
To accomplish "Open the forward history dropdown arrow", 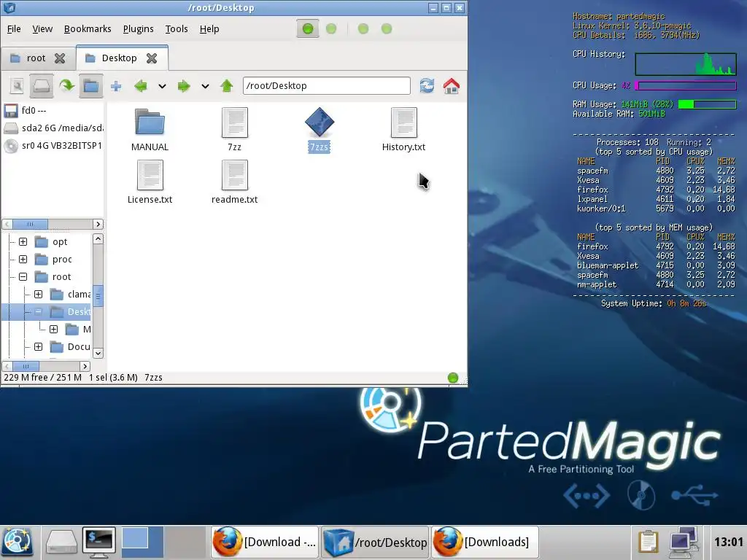I will pos(205,86).
